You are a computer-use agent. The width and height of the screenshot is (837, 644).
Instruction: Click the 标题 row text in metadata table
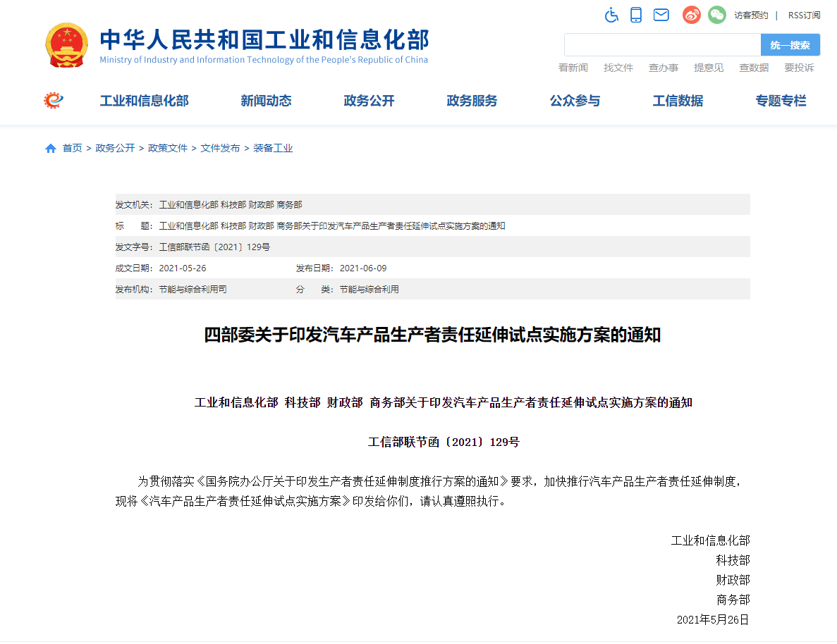pyautogui.click(x=332, y=226)
